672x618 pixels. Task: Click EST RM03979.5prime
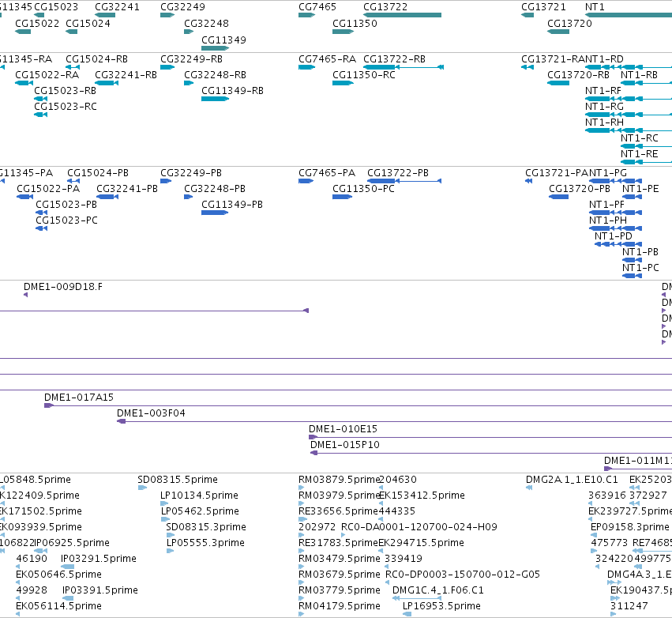tap(339, 496)
